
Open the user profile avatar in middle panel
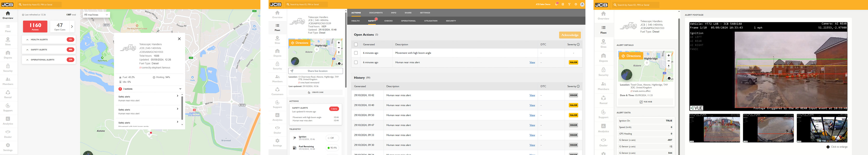(x=582, y=4)
